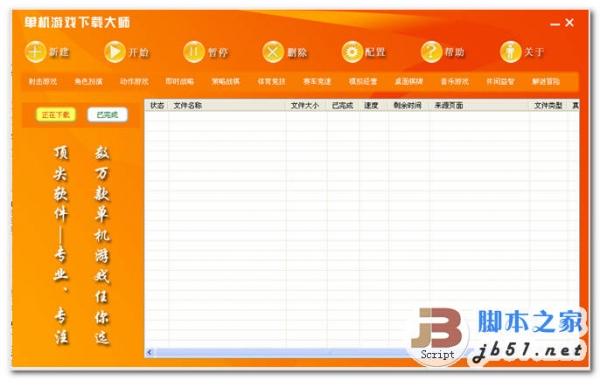
Task: Switch to the 正在下载 downloading tab
Action: (x=56, y=115)
